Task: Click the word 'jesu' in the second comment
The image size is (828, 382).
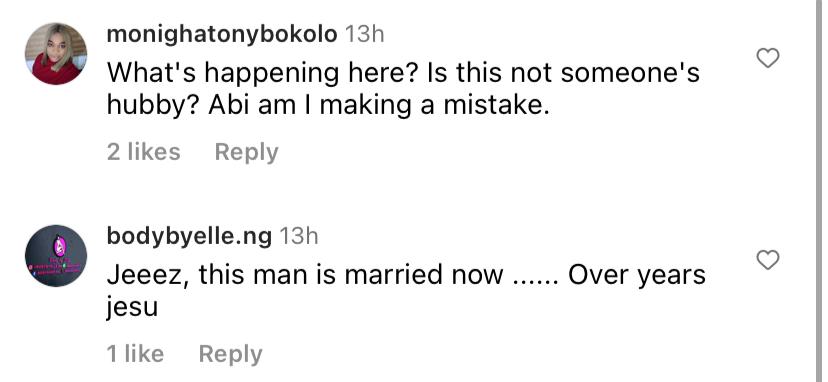Action: (132, 308)
